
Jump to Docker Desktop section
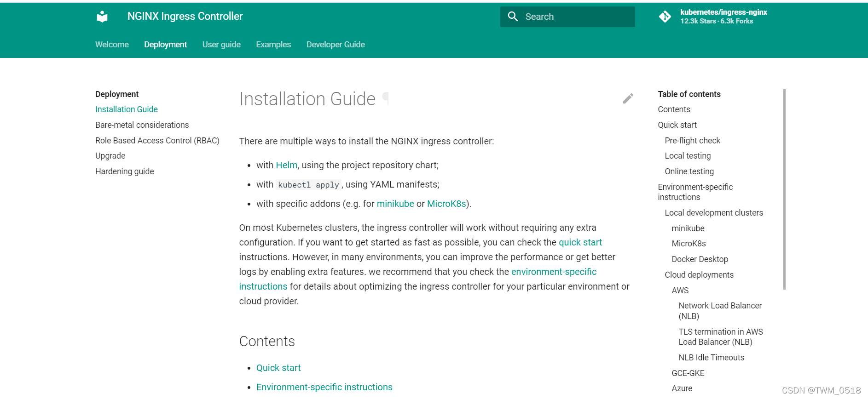pyautogui.click(x=700, y=259)
